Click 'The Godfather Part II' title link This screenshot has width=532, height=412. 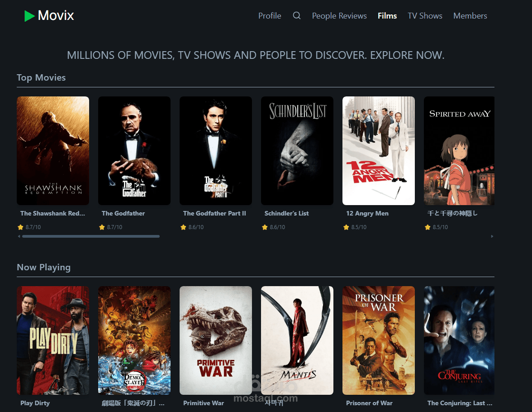coord(214,213)
